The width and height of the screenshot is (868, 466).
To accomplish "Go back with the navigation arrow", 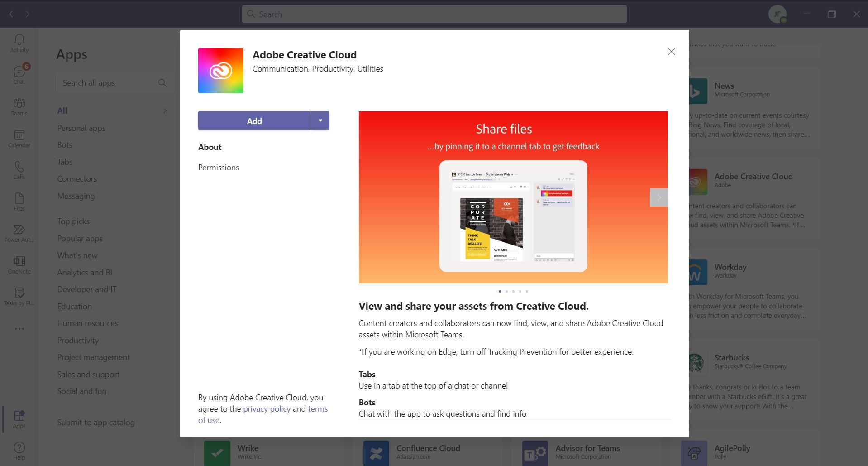I will [x=11, y=14].
